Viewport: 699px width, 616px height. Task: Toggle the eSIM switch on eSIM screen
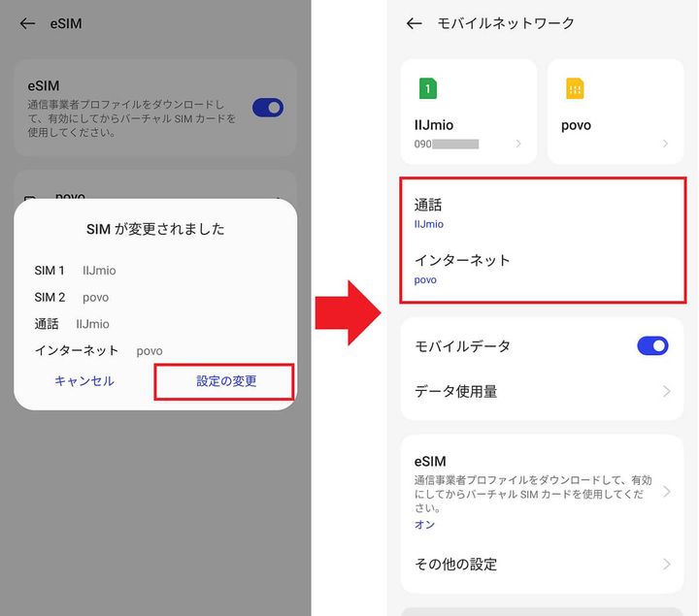(268, 108)
